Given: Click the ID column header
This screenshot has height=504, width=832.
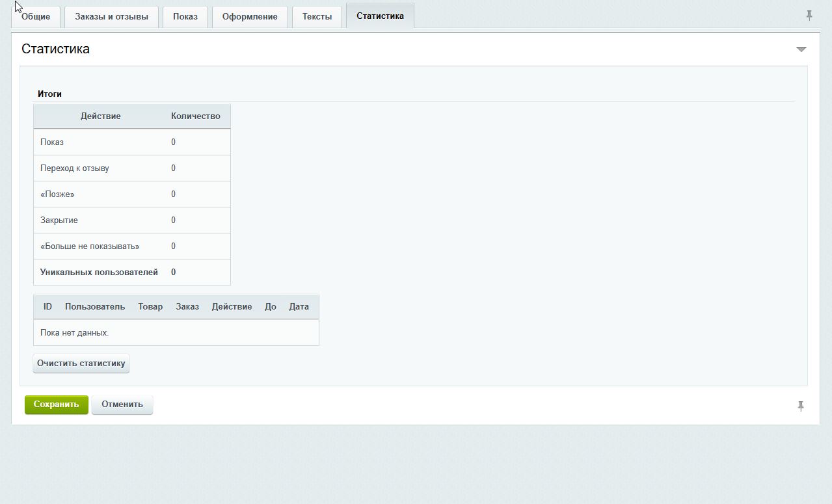Looking at the screenshot, I should pyautogui.click(x=47, y=306).
